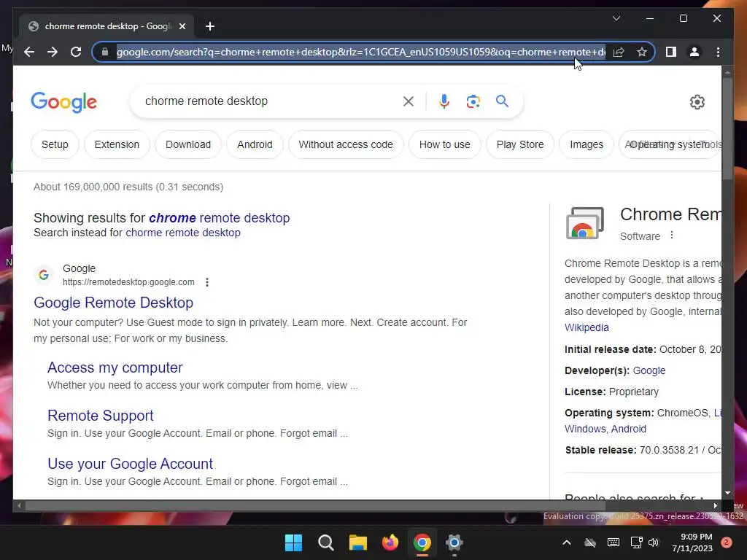Search instead for chorme remote desktop

click(x=183, y=233)
